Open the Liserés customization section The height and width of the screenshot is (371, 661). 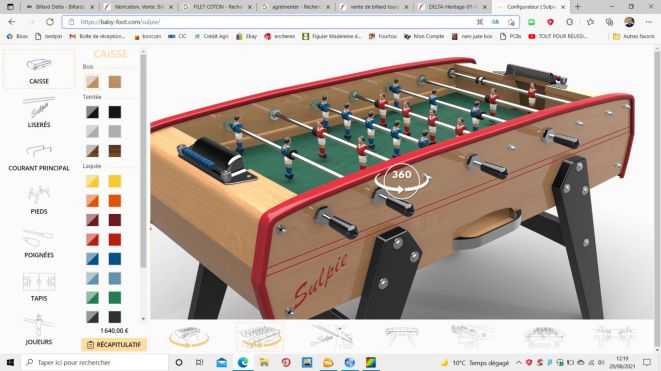coord(39,112)
